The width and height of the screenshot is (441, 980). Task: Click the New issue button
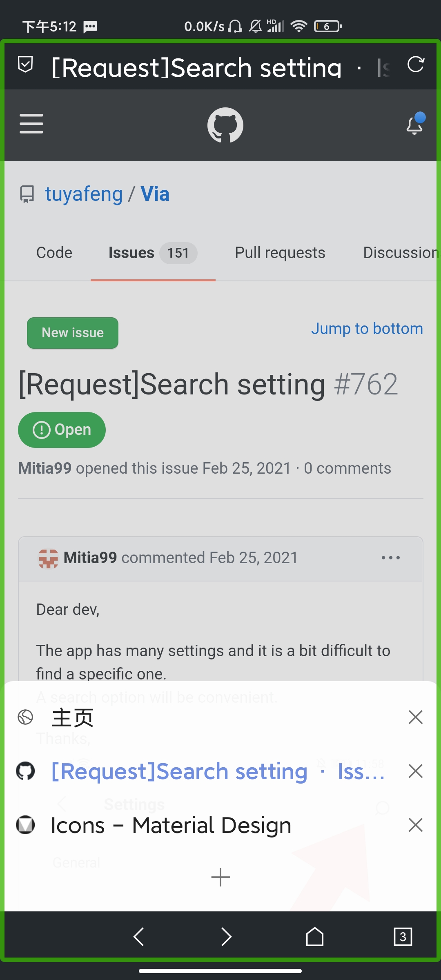click(x=72, y=333)
